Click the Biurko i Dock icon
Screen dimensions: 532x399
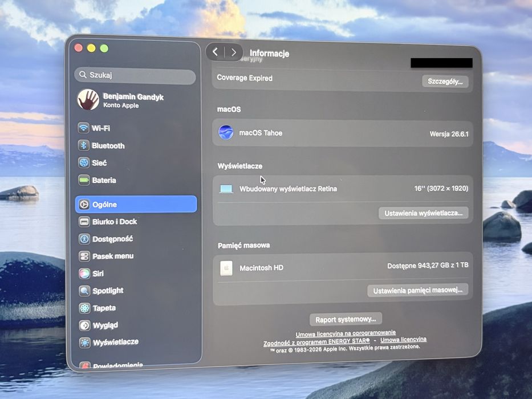click(x=84, y=222)
